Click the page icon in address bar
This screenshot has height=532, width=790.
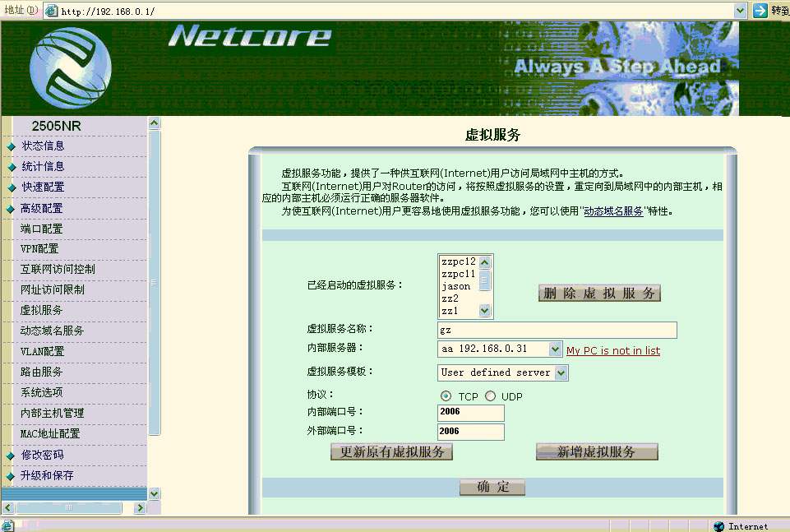[52, 11]
